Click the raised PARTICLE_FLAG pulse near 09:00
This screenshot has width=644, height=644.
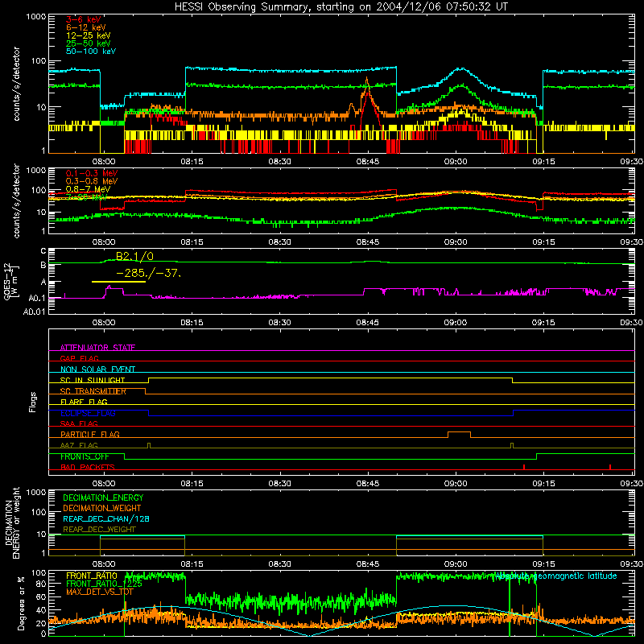(459, 434)
